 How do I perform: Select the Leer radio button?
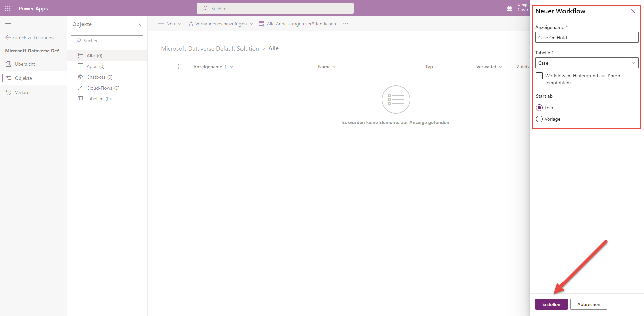tap(539, 108)
